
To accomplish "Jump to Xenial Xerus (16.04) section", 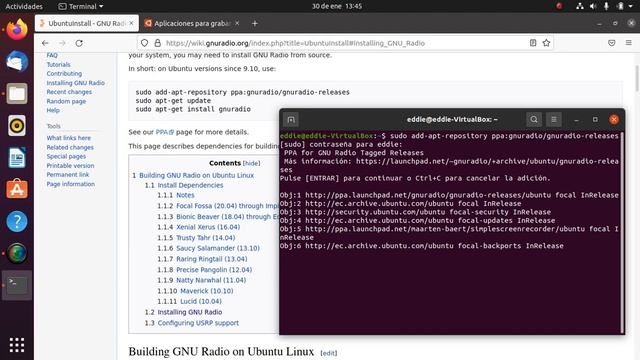I will [x=208, y=227].
